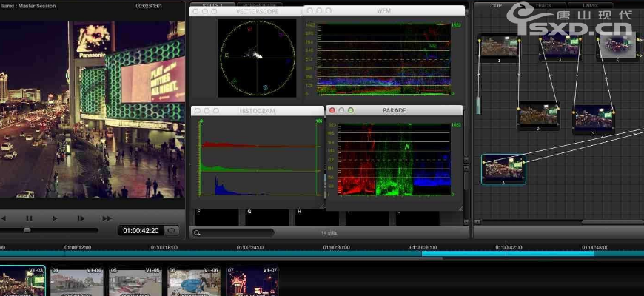644x296 pixels.
Task: Start forward playback with the play button
Action: pos(55,218)
